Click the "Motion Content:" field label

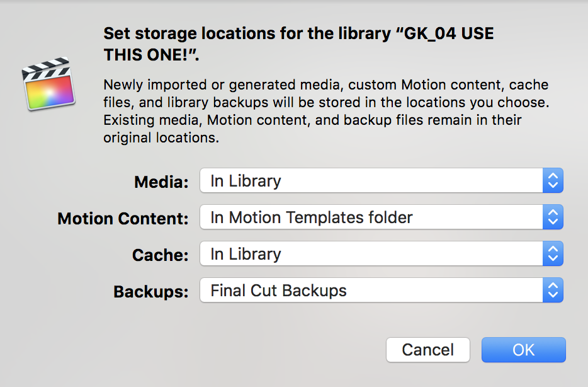[123, 219]
